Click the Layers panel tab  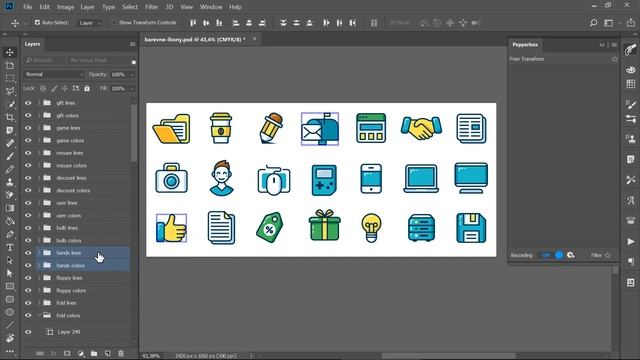[32, 44]
